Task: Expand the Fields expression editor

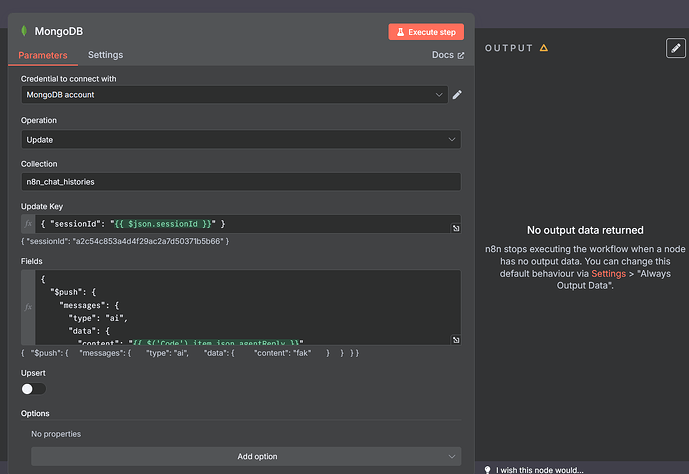Action: tap(456, 340)
